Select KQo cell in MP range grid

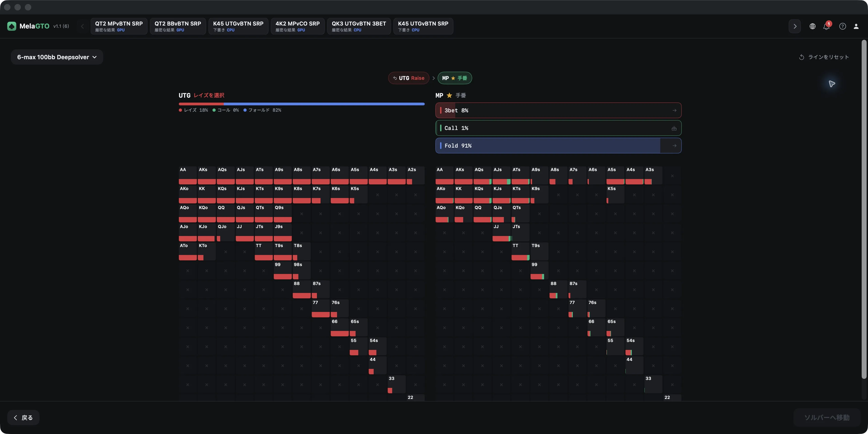point(463,214)
